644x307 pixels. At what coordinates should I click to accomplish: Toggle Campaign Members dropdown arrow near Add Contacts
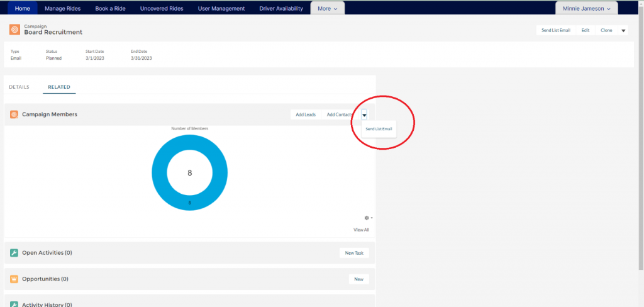tap(364, 115)
